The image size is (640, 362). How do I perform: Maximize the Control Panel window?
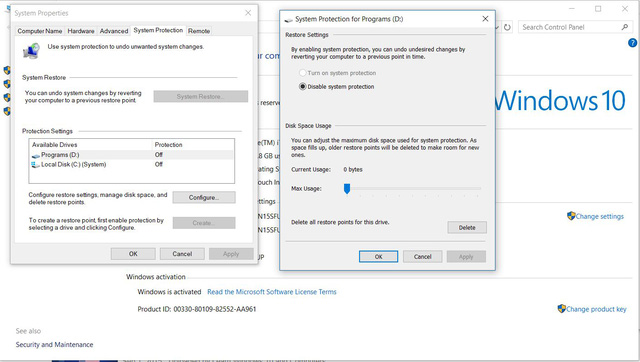598,9
